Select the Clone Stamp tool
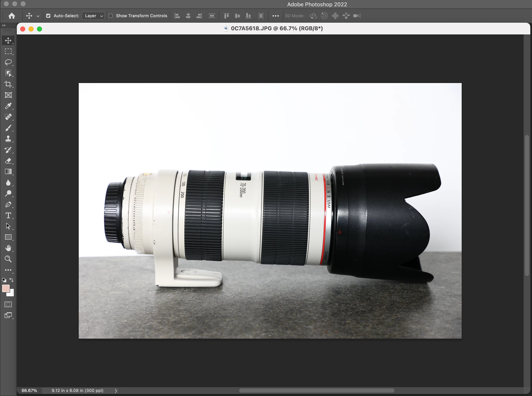532x396 pixels. pos(8,139)
